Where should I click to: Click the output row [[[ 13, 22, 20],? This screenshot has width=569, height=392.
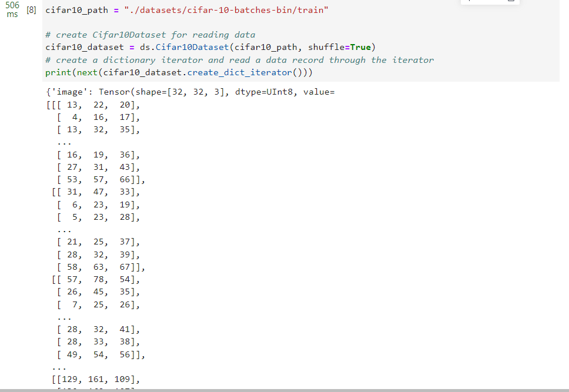(93, 105)
